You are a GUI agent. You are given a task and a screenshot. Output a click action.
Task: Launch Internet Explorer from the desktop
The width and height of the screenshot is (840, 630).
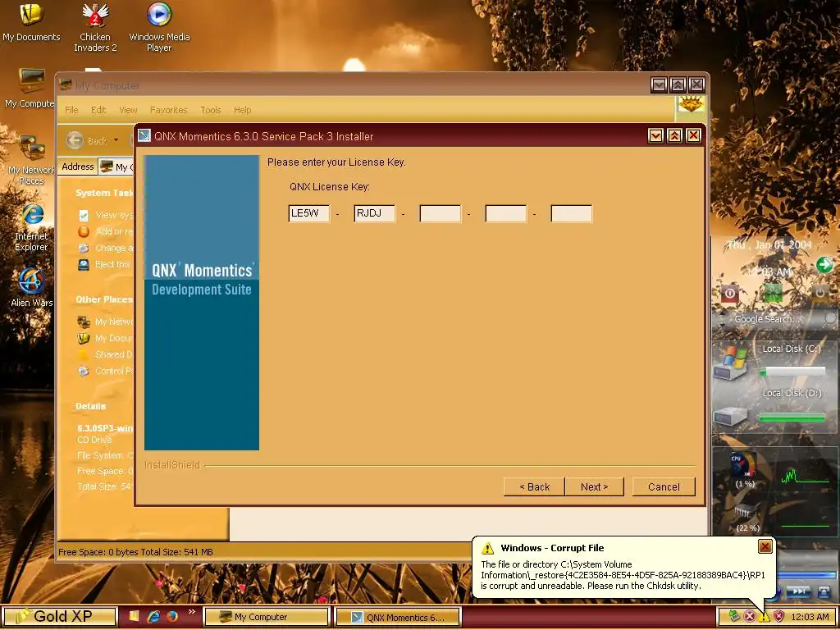pyautogui.click(x=32, y=228)
